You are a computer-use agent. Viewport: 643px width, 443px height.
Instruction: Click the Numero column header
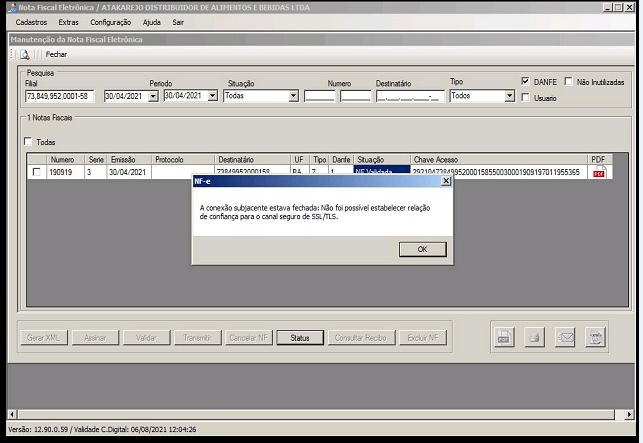click(66, 160)
